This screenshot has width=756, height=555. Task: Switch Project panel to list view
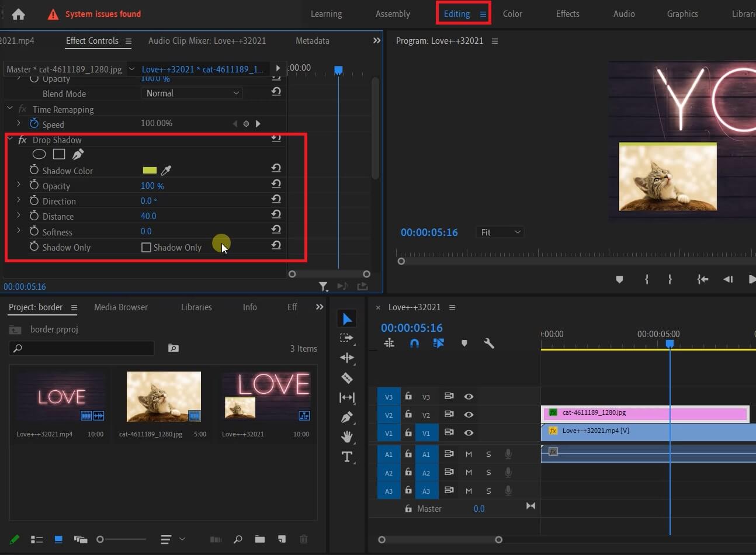(x=37, y=539)
